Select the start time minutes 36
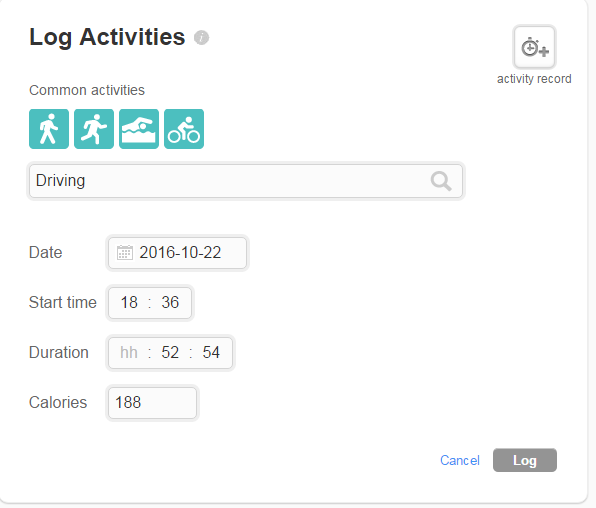596x508 pixels. [x=170, y=303]
